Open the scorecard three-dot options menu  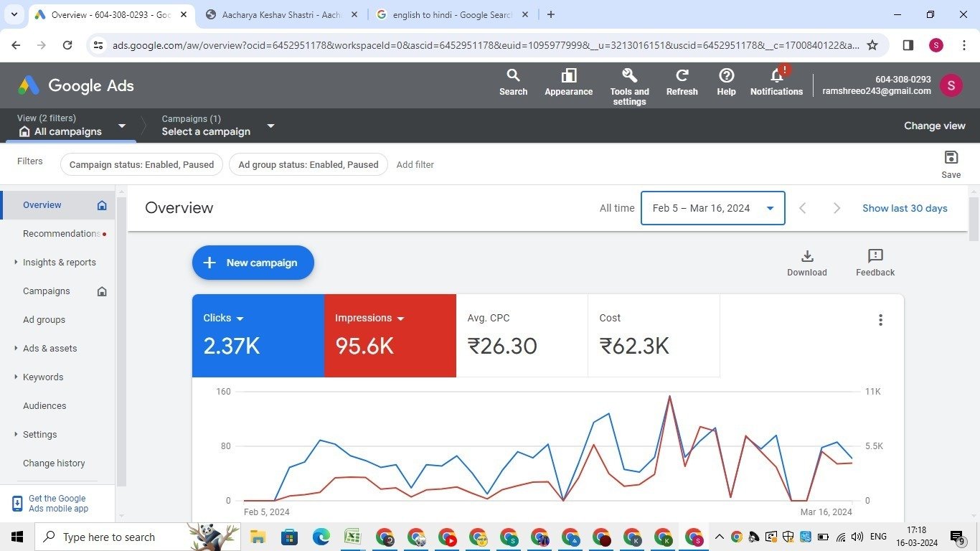[x=880, y=320]
